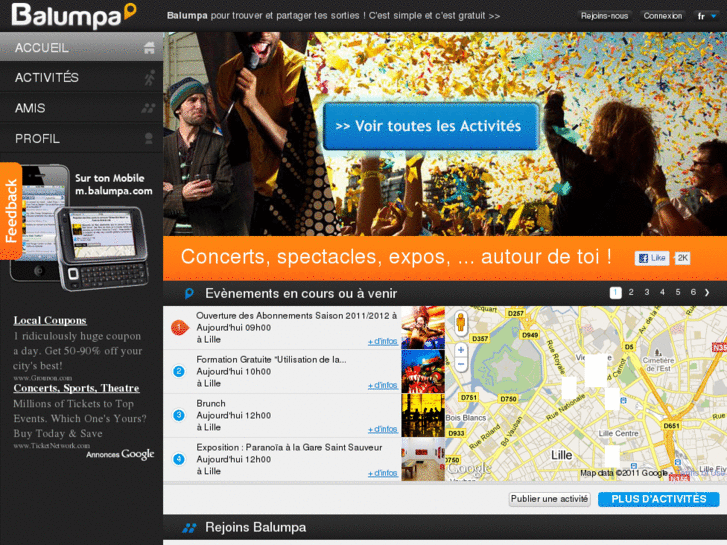The image size is (727, 545).
Task: Click the Balumpa tagline text in header
Action: point(333,16)
